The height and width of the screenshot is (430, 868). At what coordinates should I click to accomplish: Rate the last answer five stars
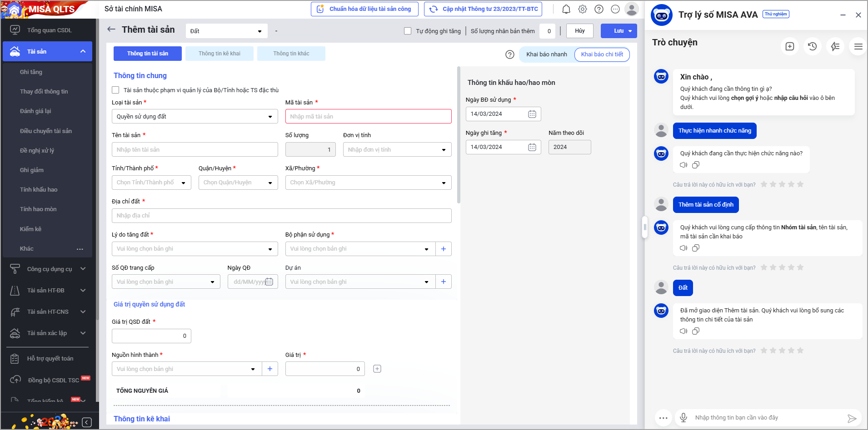coord(800,351)
